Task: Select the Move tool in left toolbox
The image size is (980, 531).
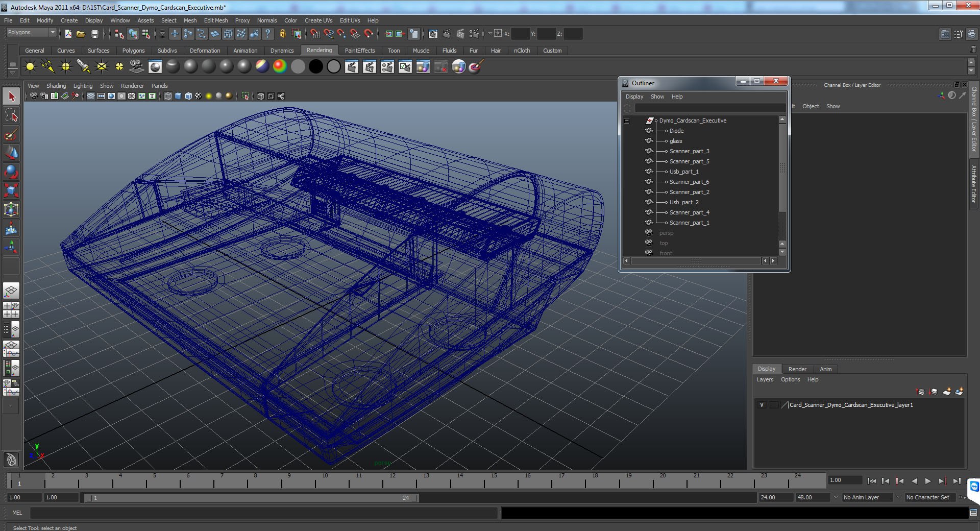Action: click(x=11, y=153)
